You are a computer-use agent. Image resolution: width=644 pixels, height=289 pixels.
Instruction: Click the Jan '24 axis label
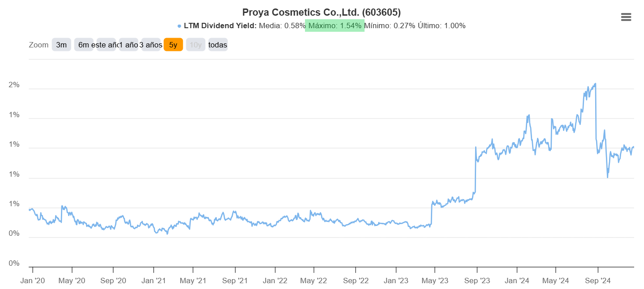point(517,281)
